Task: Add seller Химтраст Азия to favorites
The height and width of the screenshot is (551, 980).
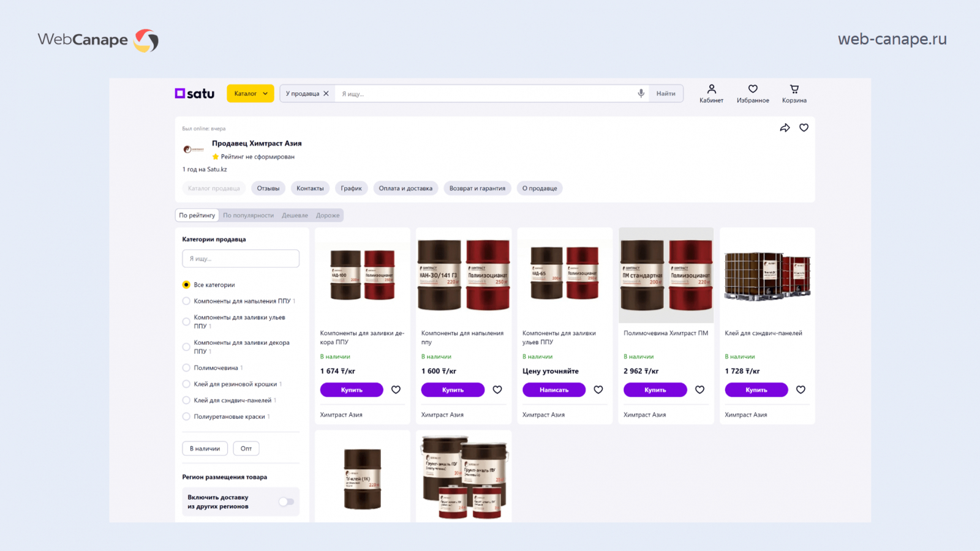Action: point(804,128)
